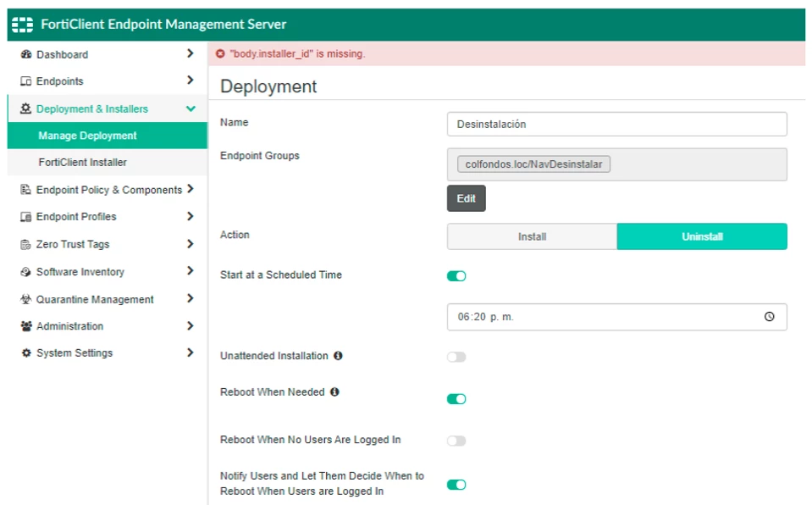Open the clock picker in time field

[x=770, y=316]
